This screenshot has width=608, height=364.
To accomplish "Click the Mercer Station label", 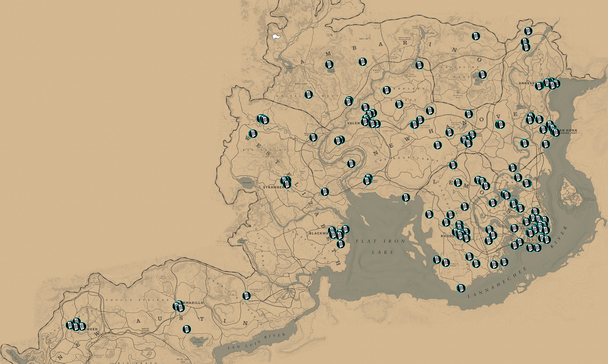I will click(146, 329).
